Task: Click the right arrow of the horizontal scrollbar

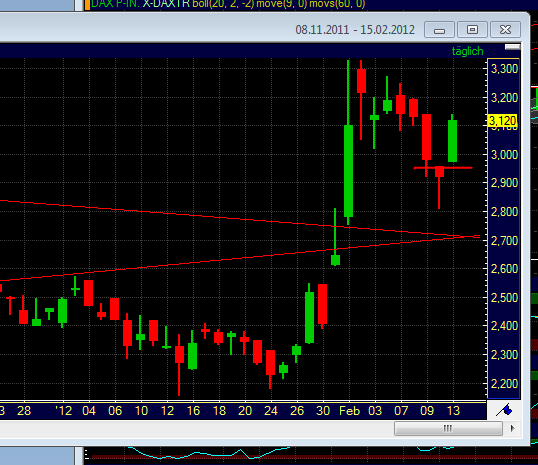Action: (x=513, y=428)
